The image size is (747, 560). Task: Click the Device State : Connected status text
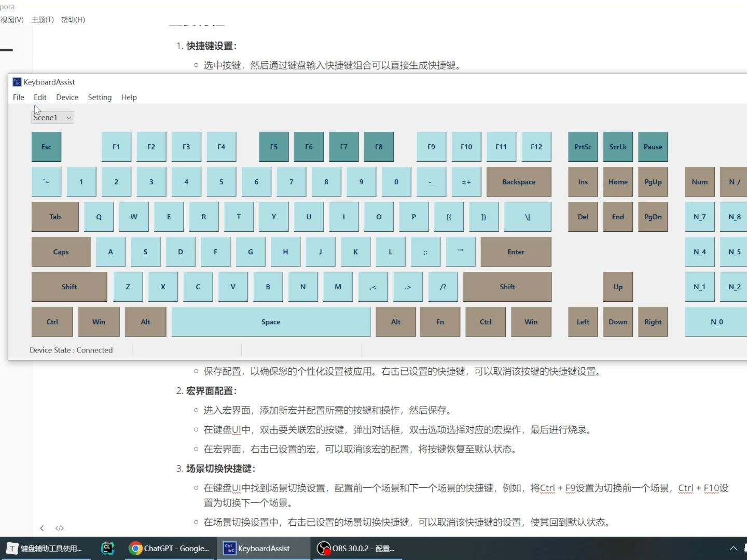click(x=71, y=350)
